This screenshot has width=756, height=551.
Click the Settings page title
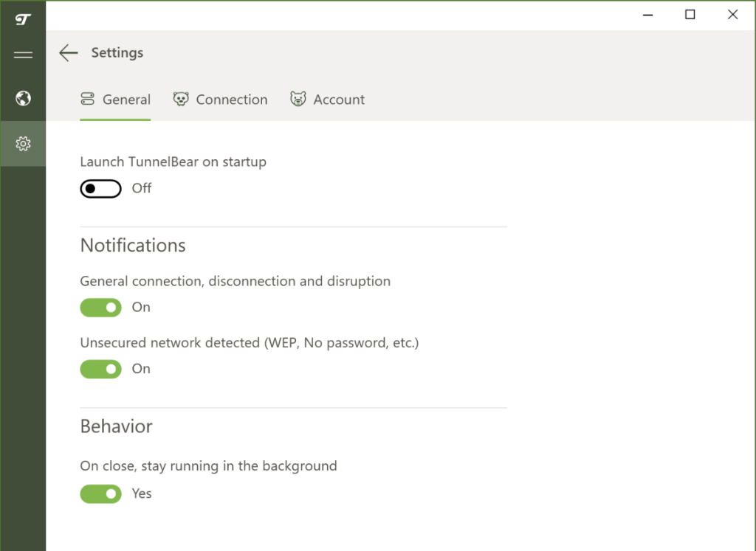pyautogui.click(x=117, y=52)
